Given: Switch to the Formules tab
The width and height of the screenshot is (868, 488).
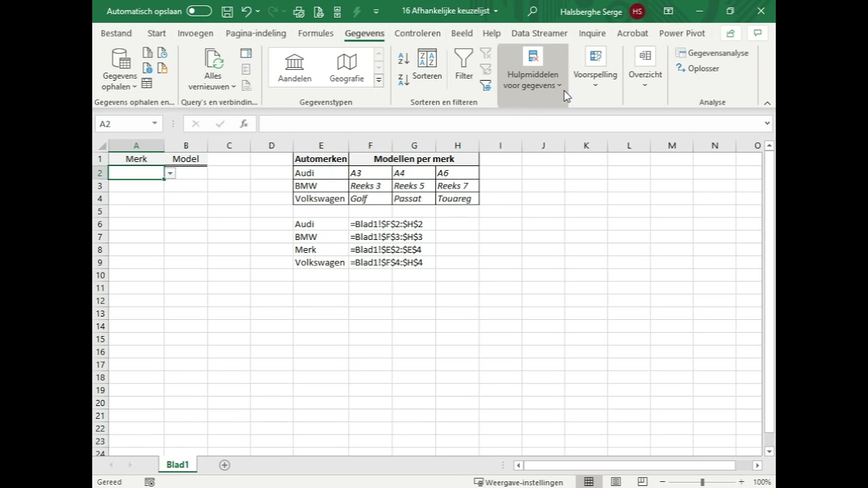Looking at the screenshot, I should [315, 33].
